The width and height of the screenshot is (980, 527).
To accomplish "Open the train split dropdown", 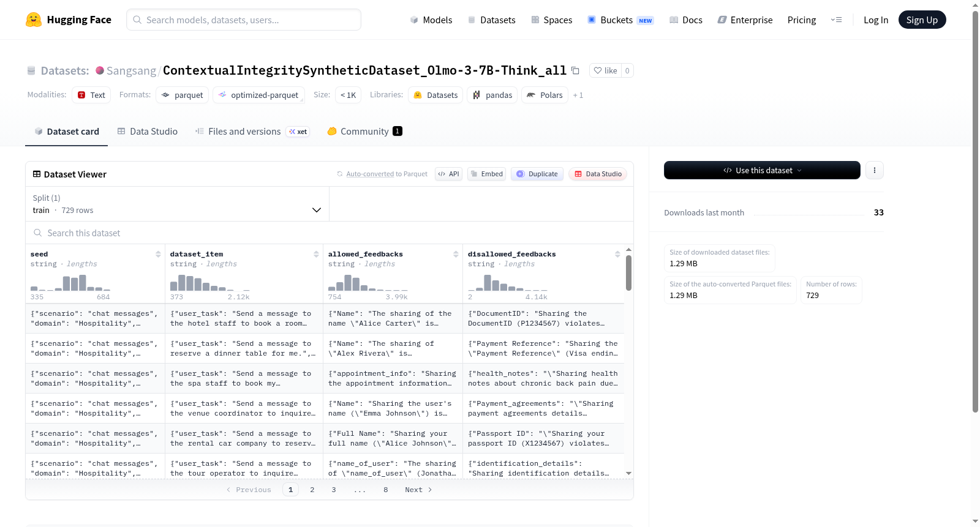I will (x=177, y=204).
